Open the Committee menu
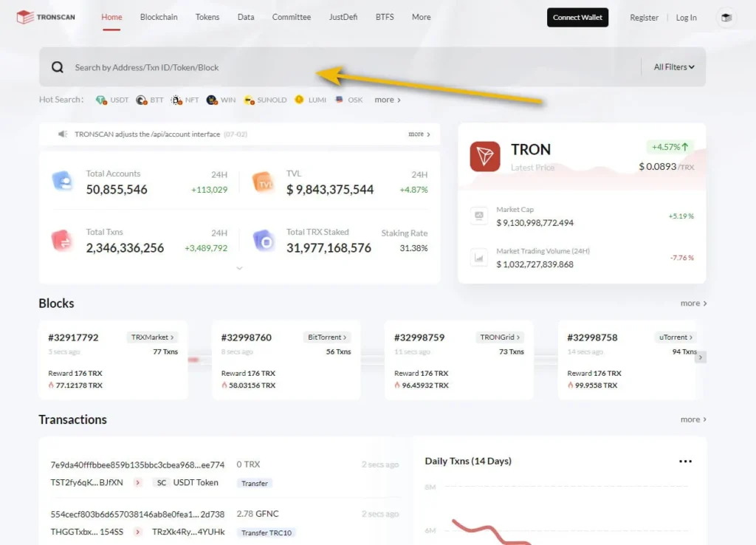This screenshot has width=756, height=545. [x=291, y=17]
